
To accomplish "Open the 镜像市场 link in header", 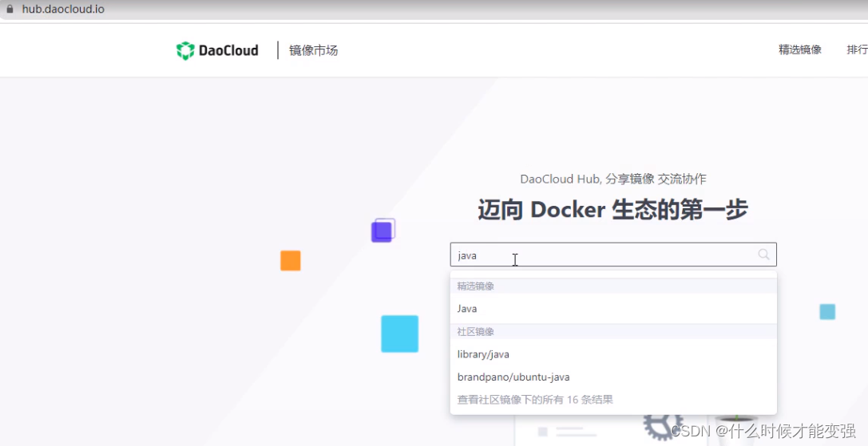I will pyautogui.click(x=313, y=50).
